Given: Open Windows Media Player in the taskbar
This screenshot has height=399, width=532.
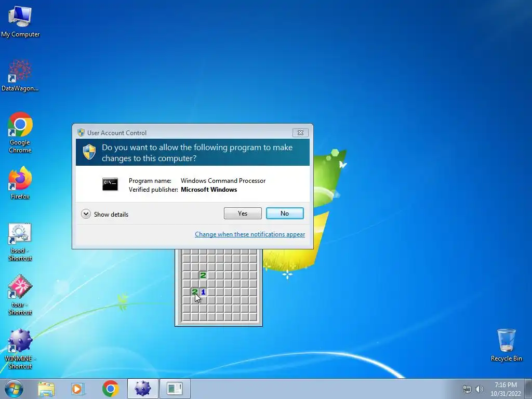Looking at the screenshot, I should coord(78,389).
